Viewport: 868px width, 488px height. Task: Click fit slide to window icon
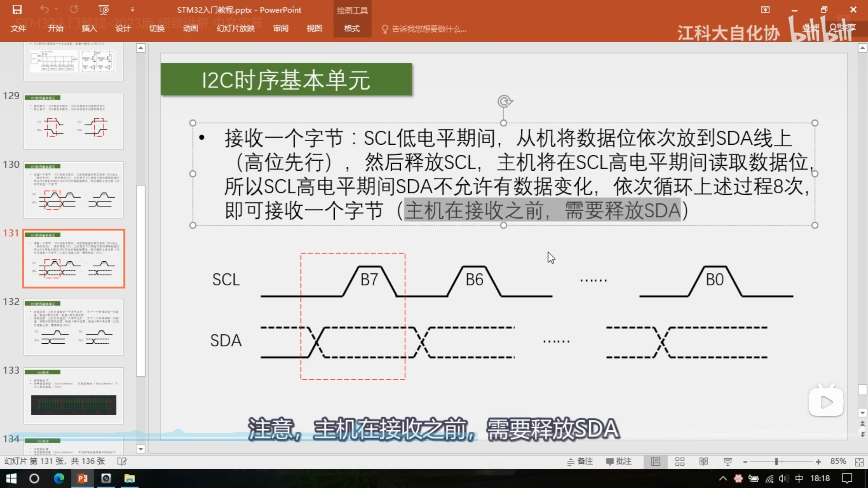[859, 462]
